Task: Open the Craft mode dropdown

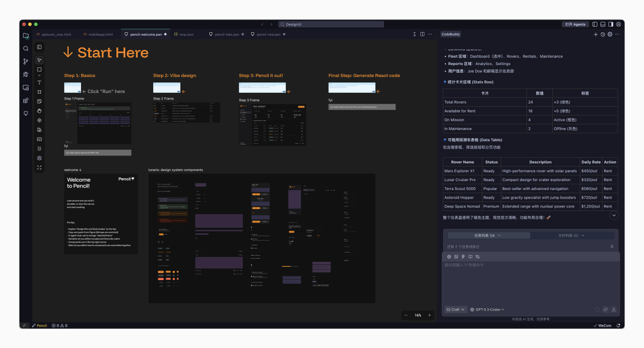Action: coord(456,309)
